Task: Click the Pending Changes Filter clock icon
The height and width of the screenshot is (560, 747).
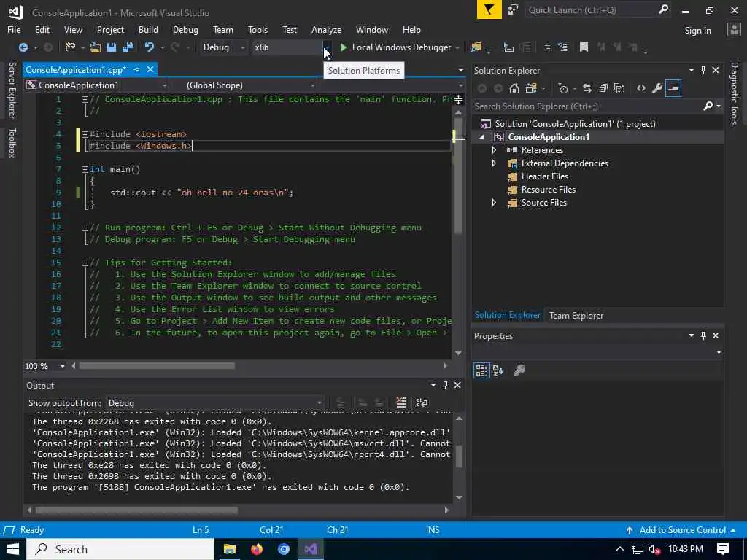Action: click(x=563, y=88)
